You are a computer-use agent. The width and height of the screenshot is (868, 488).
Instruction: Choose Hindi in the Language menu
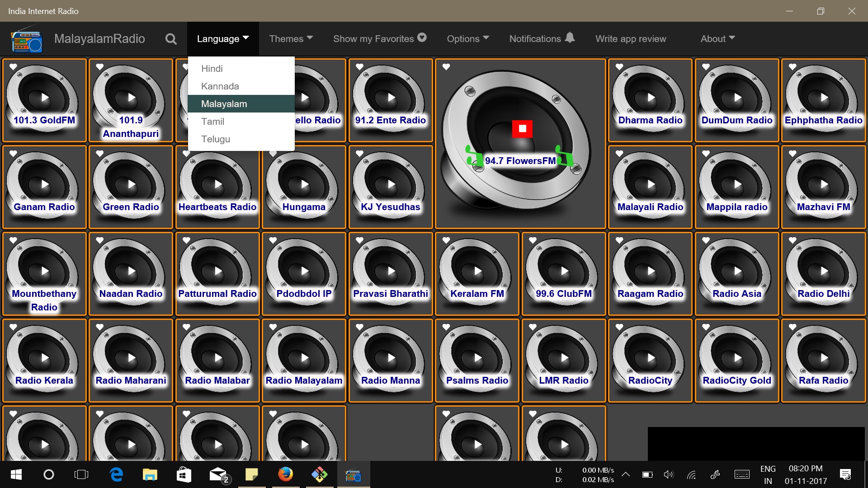[212, 69]
